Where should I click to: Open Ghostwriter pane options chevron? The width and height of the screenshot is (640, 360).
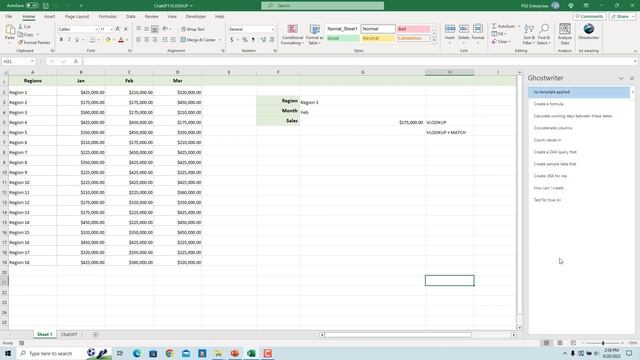tap(621, 78)
